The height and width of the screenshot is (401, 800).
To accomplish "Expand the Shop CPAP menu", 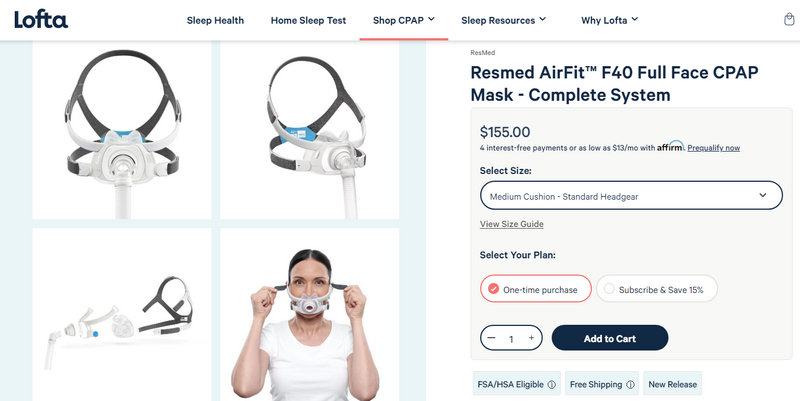I will 404,20.
